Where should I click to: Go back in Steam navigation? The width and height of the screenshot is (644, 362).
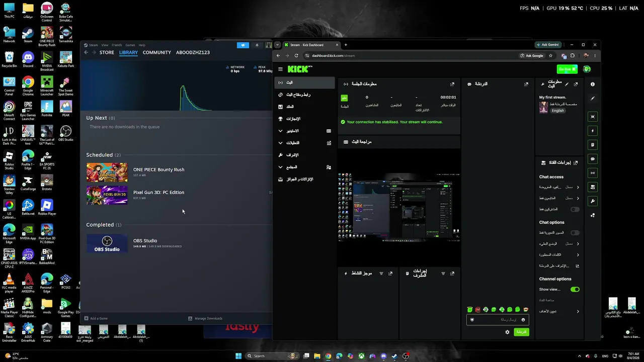pos(86,52)
